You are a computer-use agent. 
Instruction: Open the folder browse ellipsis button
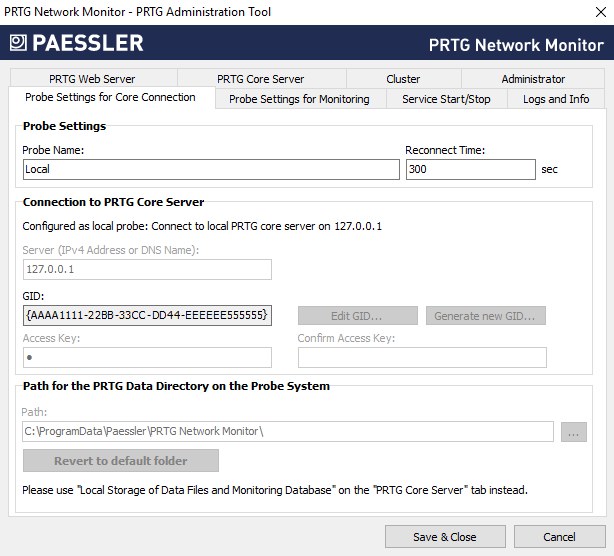pos(574,432)
